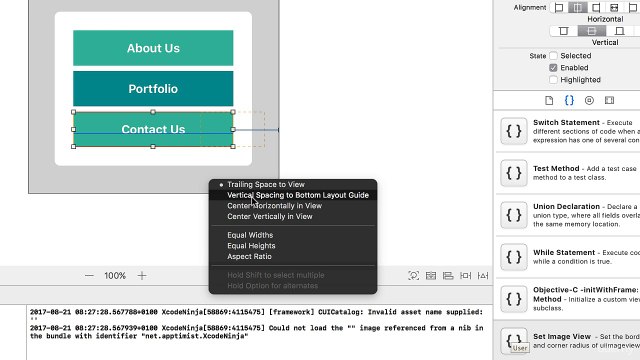Zoom out the canvas with minus
This screenshot has width=640, height=360.
click(x=89, y=276)
